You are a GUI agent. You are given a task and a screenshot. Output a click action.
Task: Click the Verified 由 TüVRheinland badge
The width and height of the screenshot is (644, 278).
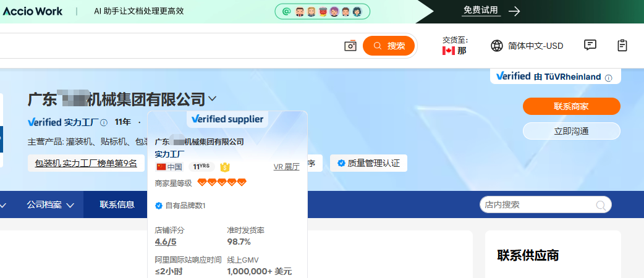(x=555, y=77)
